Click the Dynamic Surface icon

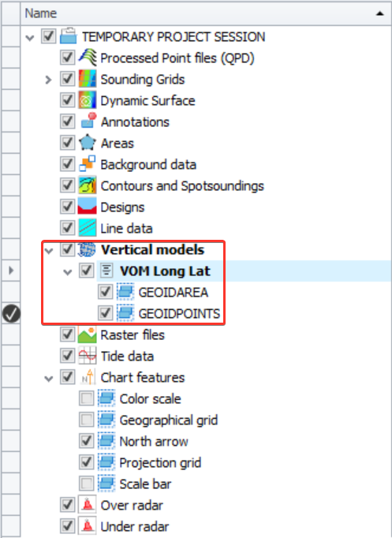88,100
